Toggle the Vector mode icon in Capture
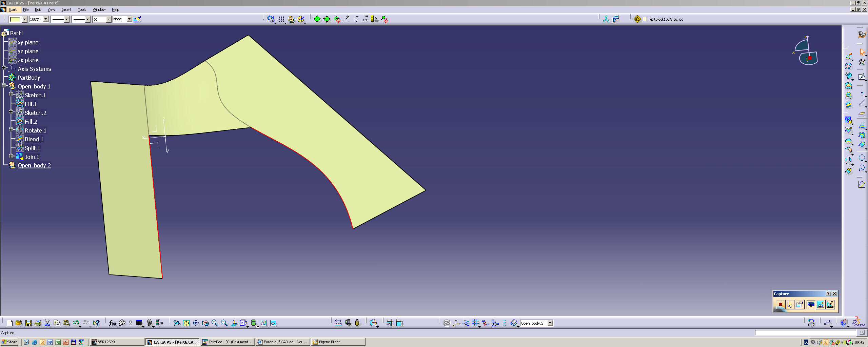Viewport: 868px width, 347px height. pos(830,304)
